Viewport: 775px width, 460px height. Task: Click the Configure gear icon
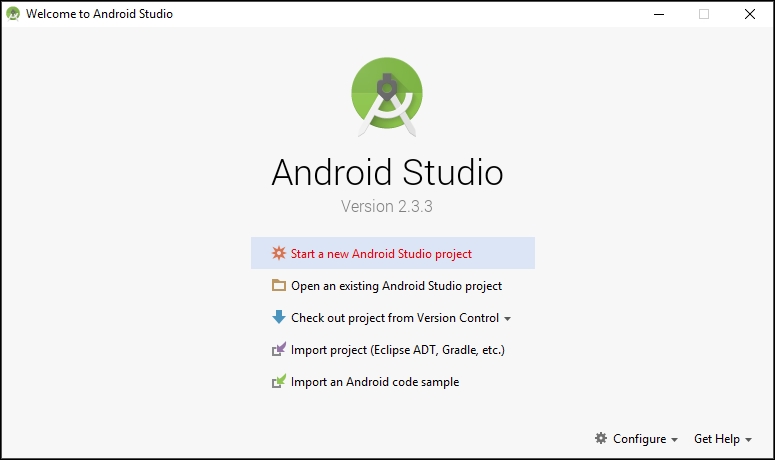point(601,438)
